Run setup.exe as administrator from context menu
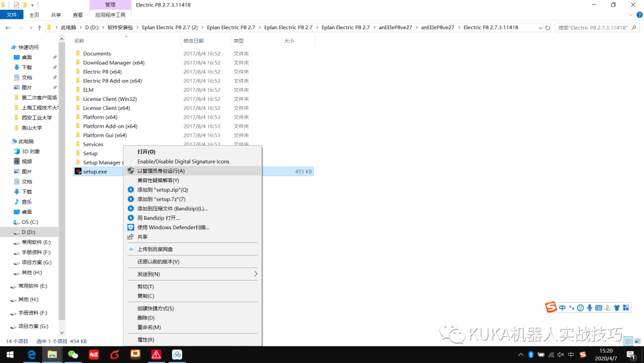This screenshot has width=644, height=363. [192, 171]
